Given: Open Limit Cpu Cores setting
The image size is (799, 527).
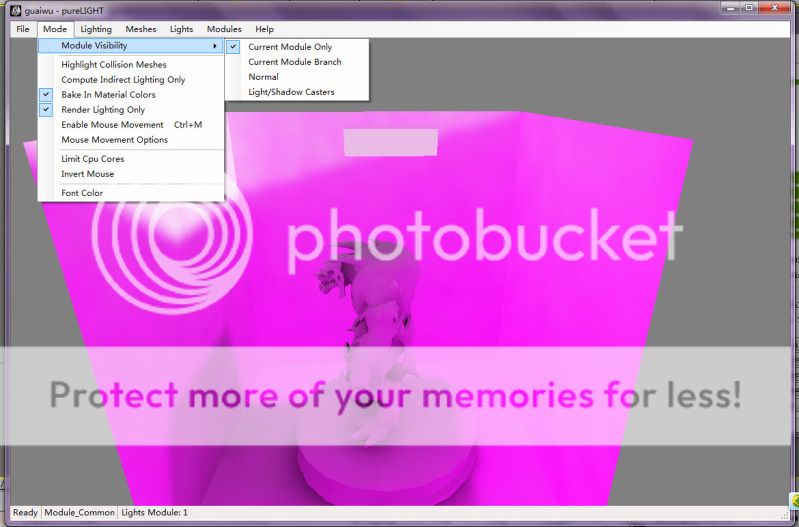Looking at the screenshot, I should (93, 159).
